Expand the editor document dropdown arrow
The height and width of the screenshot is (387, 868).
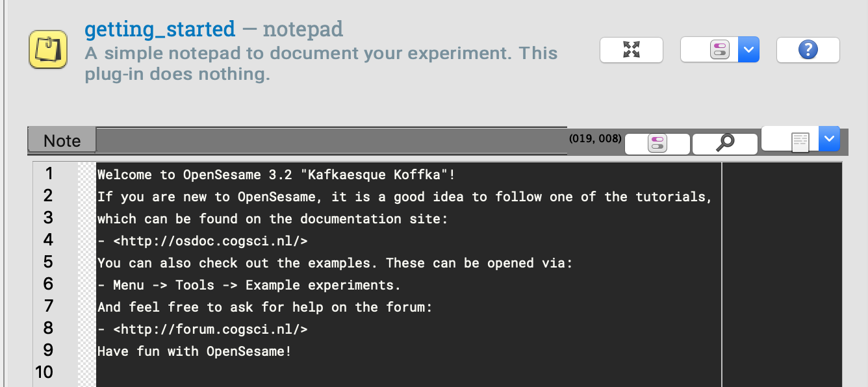tap(828, 138)
